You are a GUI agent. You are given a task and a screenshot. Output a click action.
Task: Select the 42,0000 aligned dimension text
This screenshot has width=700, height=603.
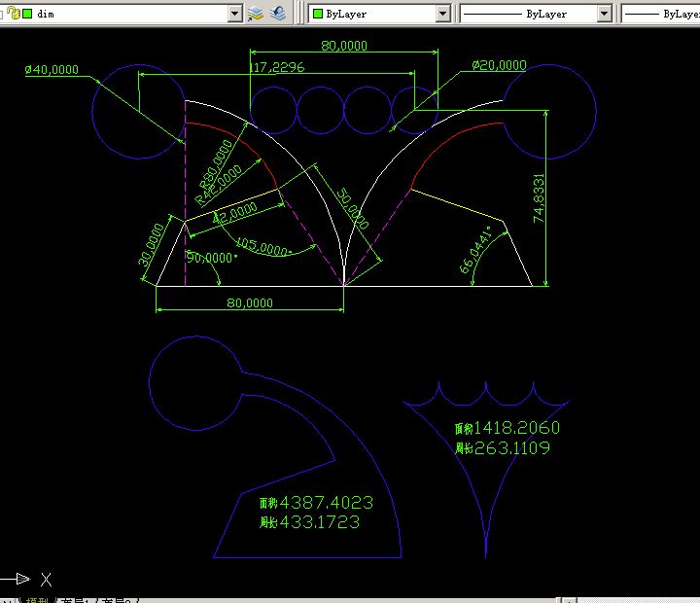tap(235, 212)
